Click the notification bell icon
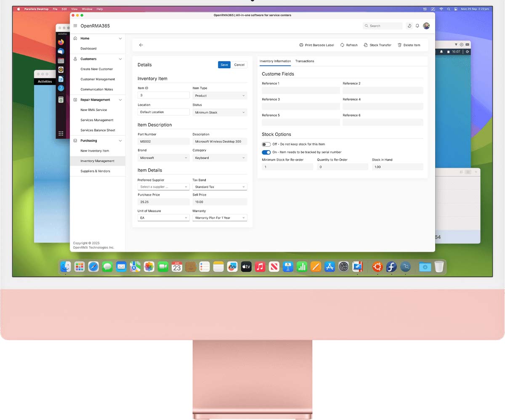505x420 pixels. (x=417, y=26)
